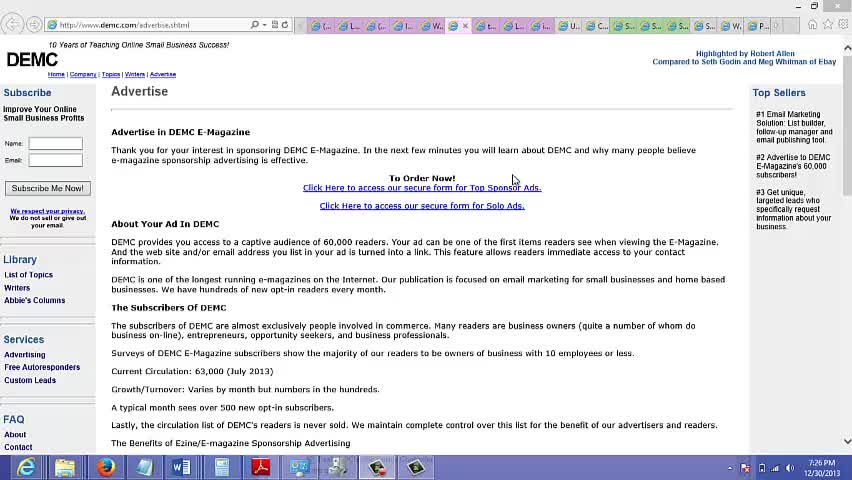Open Free Autoresponders link

pyautogui.click(x=42, y=367)
